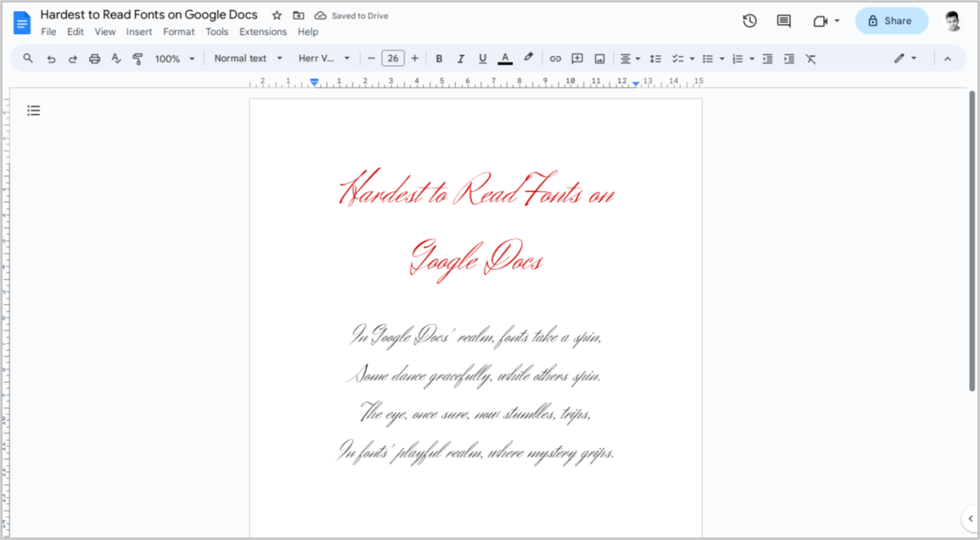Image resolution: width=980 pixels, height=540 pixels.
Task: Decrease font size with minus button
Action: 371,59
